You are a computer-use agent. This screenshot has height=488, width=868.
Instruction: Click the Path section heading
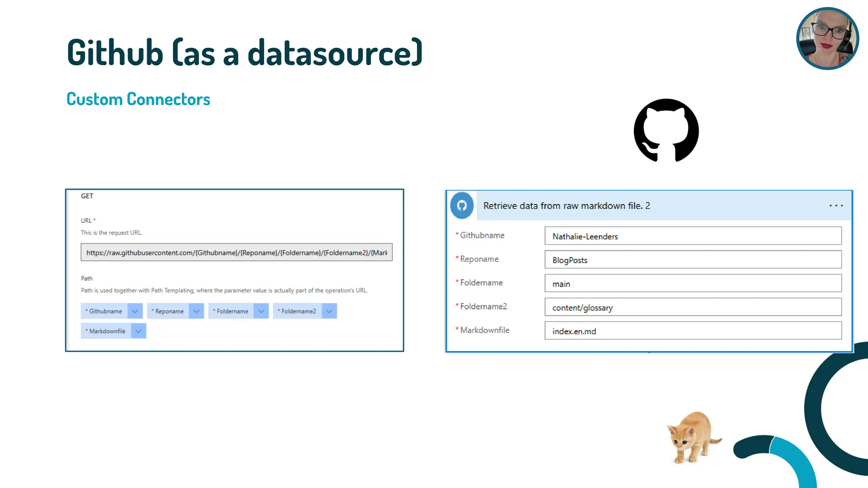coord(86,278)
